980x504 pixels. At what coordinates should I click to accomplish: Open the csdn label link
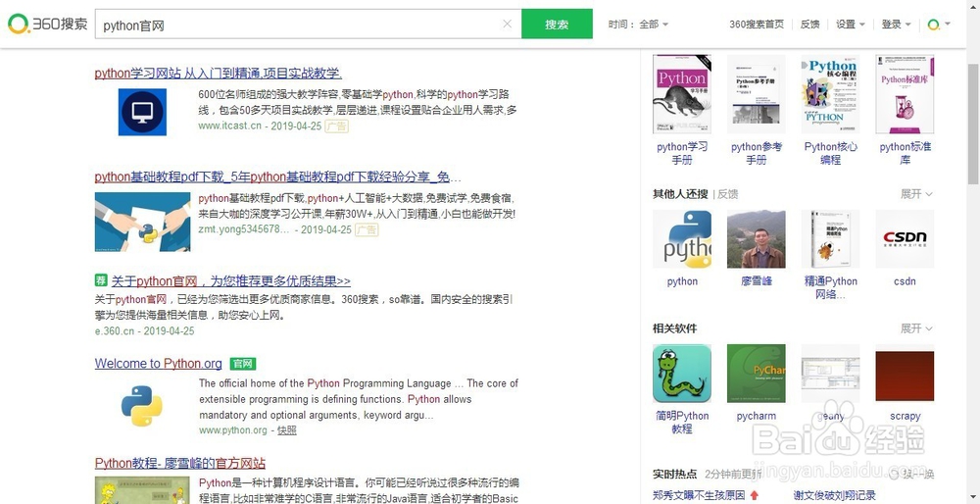click(905, 281)
